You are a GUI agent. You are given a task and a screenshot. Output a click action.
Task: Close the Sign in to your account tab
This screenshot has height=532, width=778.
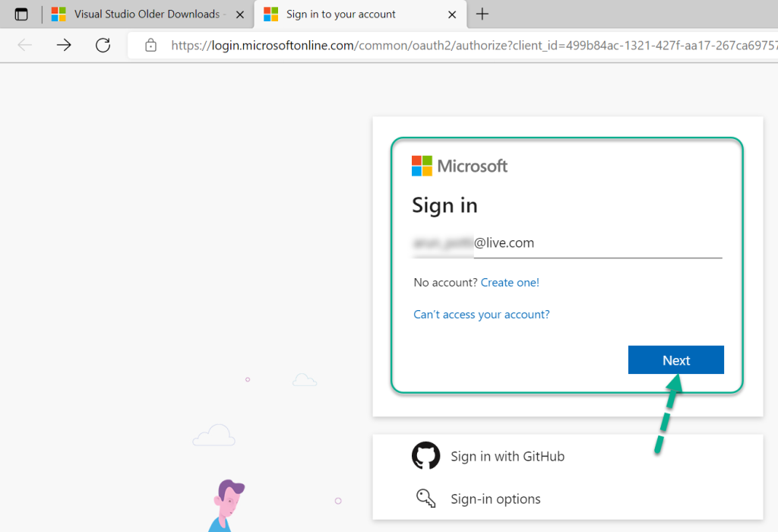(452, 15)
